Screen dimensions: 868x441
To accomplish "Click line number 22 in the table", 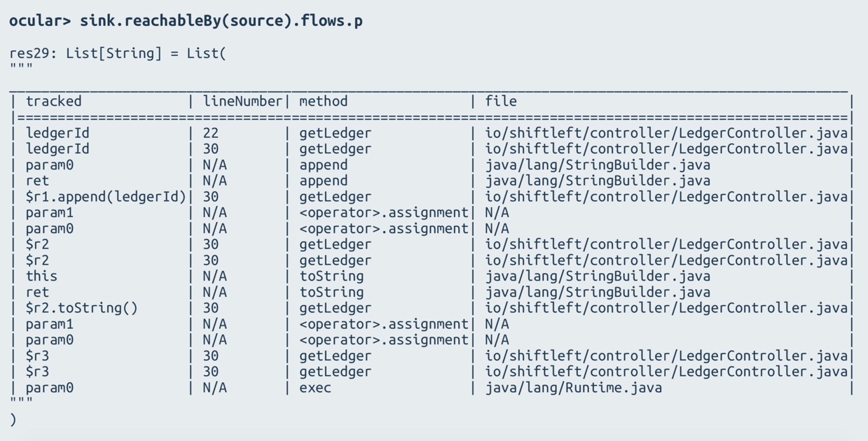I will [x=210, y=133].
